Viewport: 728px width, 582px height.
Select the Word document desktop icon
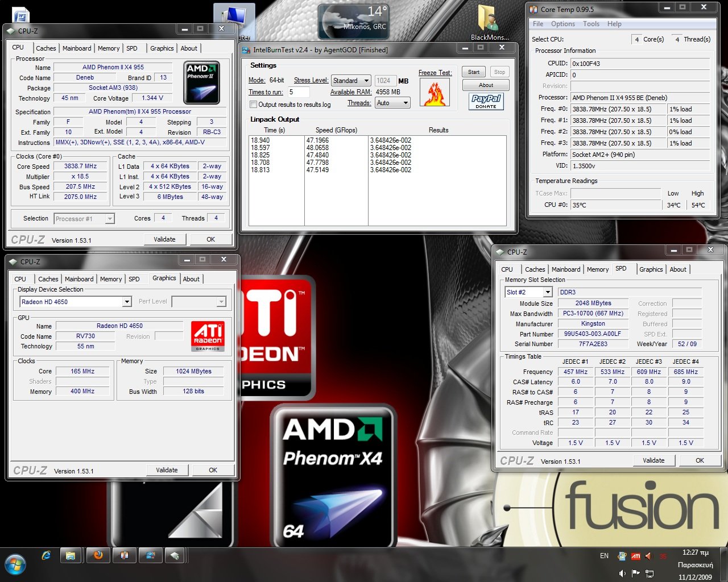20,14
